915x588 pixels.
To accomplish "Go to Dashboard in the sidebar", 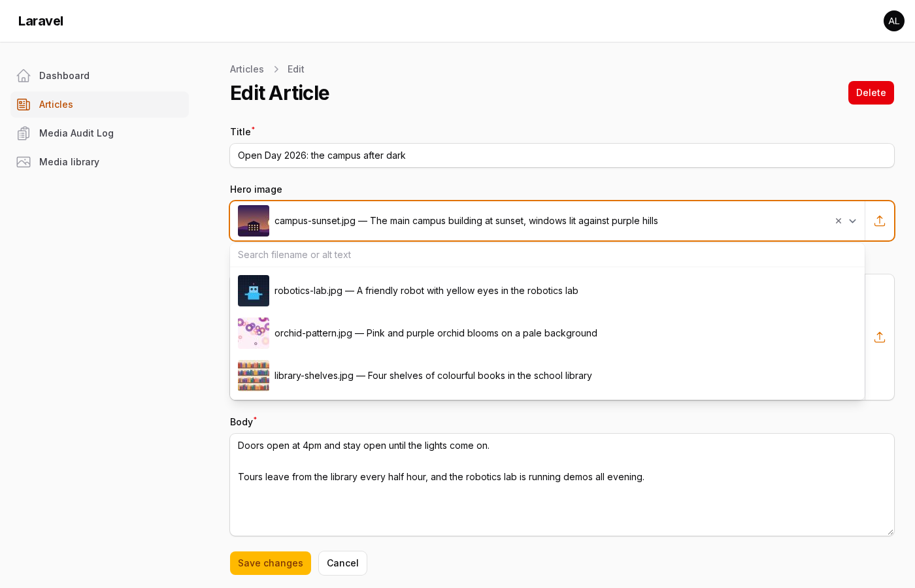I will 99,76.
